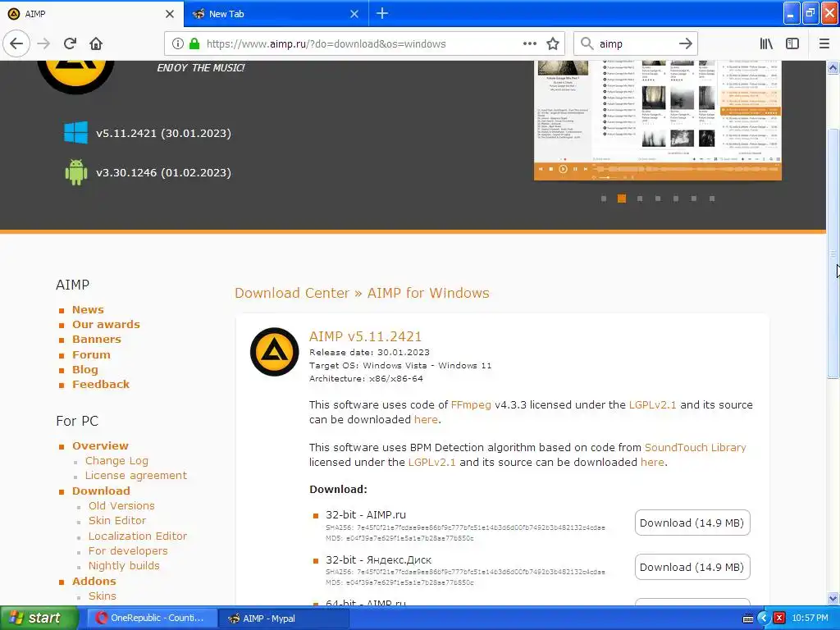Image resolution: width=840 pixels, height=630 pixels.
Task: Open the browser hamburger menu
Action: coord(824,44)
